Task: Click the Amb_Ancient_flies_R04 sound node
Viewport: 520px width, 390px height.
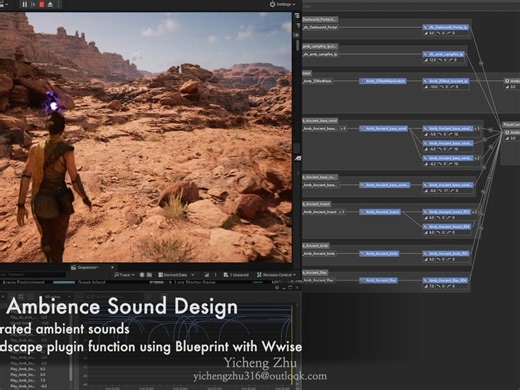Action: [445, 281]
